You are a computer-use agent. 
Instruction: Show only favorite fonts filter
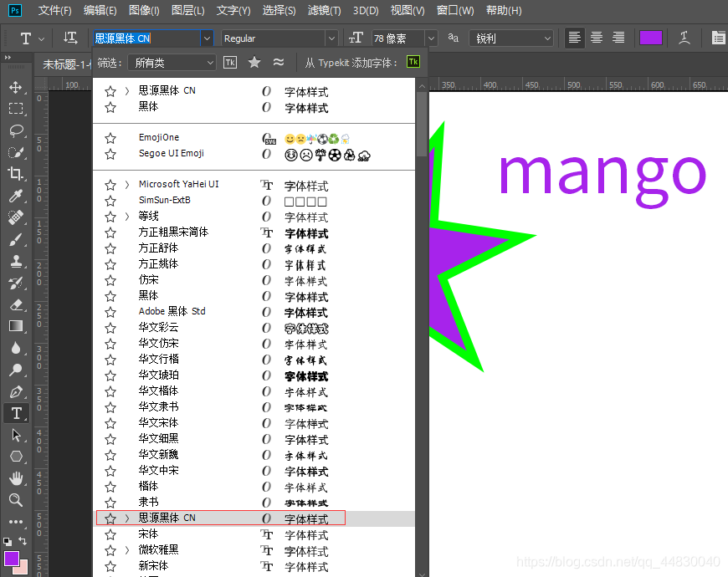pos(254,62)
